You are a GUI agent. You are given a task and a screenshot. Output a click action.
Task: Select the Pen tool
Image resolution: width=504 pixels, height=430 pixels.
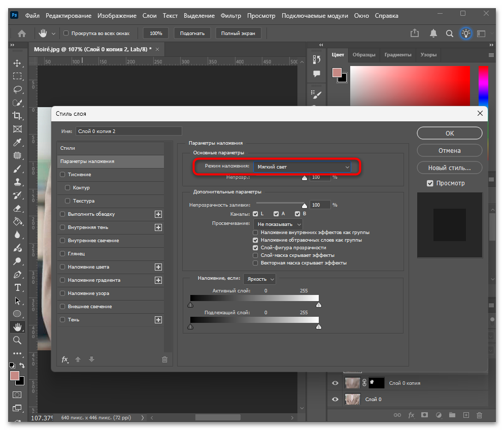tap(17, 274)
